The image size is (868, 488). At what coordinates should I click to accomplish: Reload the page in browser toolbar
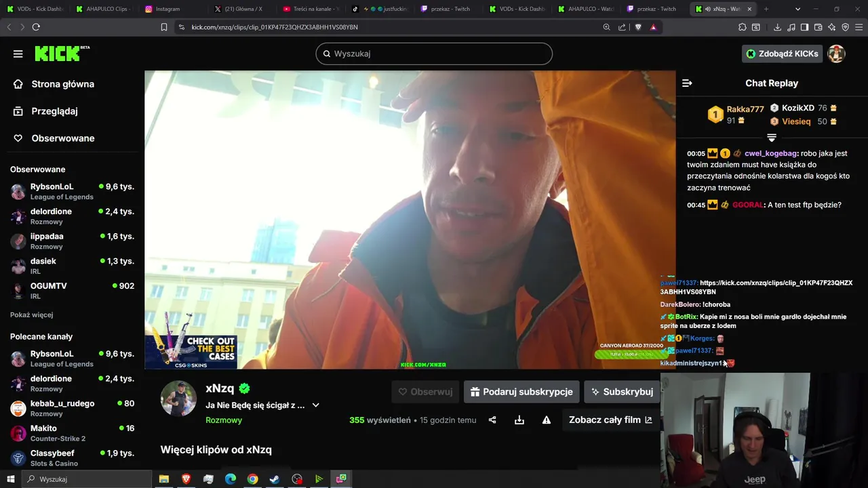36,27
